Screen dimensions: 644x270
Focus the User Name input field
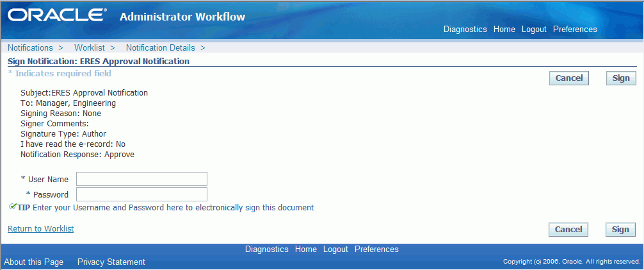[141, 179]
